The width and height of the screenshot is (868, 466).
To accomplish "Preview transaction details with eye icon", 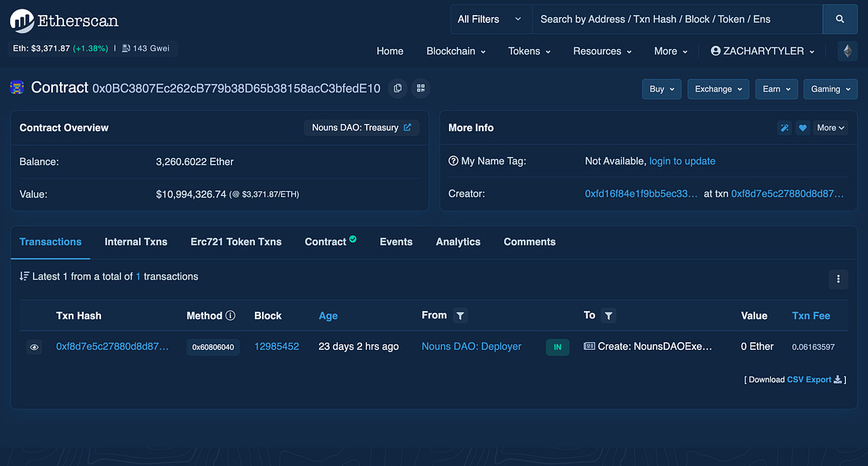I will 35,347.
